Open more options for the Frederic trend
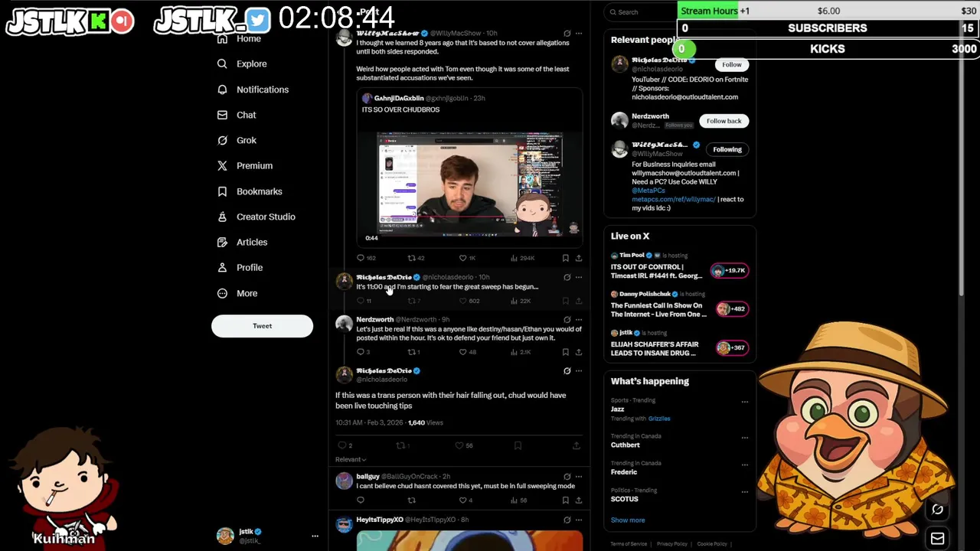The width and height of the screenshot is (980, 551). (744, 464)
